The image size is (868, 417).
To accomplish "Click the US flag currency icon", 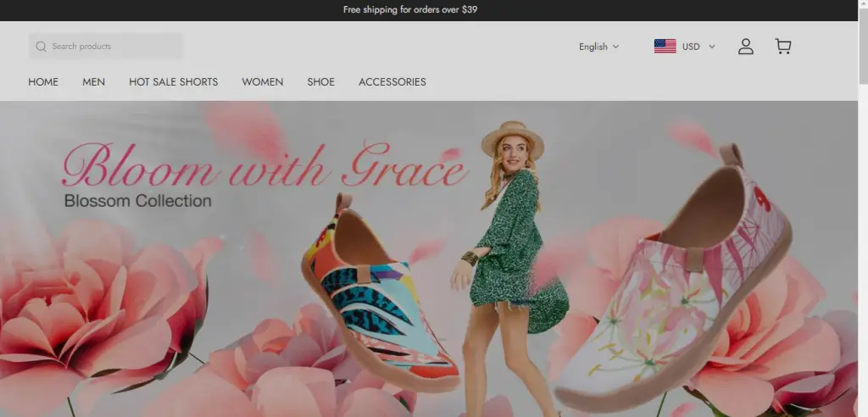I will point(665,47).
